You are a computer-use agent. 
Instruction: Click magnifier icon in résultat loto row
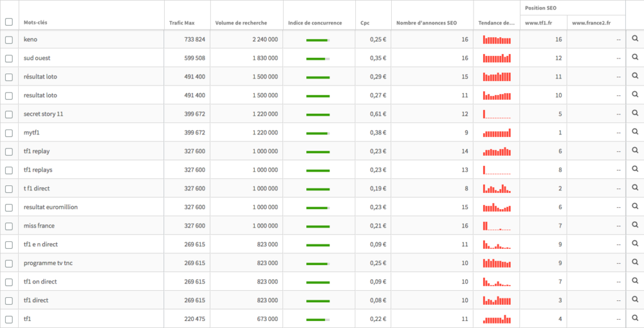[x=635, y=77]
